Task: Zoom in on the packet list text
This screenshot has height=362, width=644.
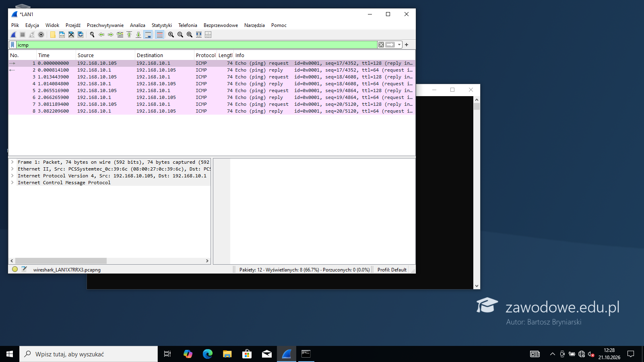Action: click(171, 35)
